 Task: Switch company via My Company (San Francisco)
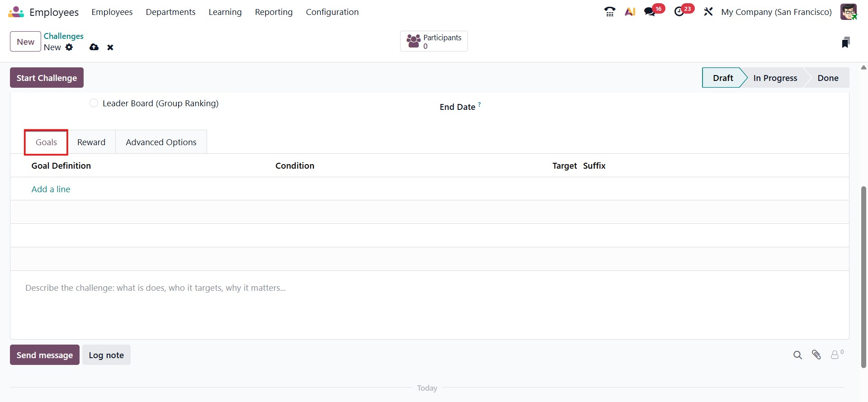(776, 12)
